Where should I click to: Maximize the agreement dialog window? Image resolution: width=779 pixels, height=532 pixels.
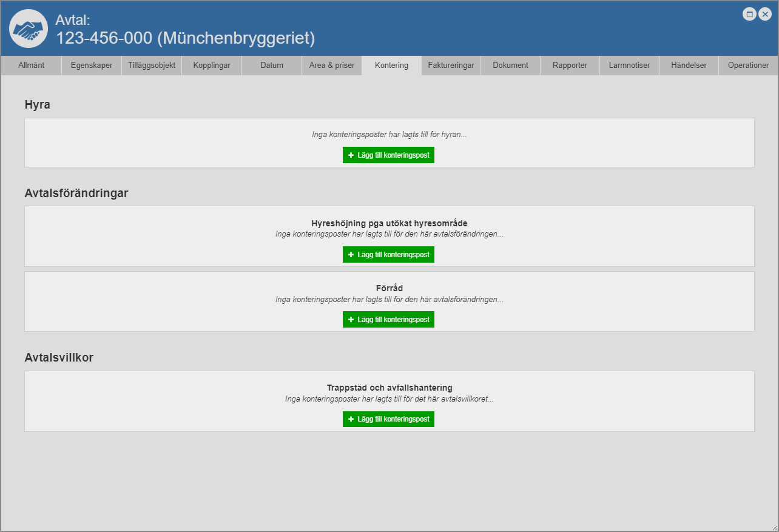pyautogui.click(x=750, y=15)
